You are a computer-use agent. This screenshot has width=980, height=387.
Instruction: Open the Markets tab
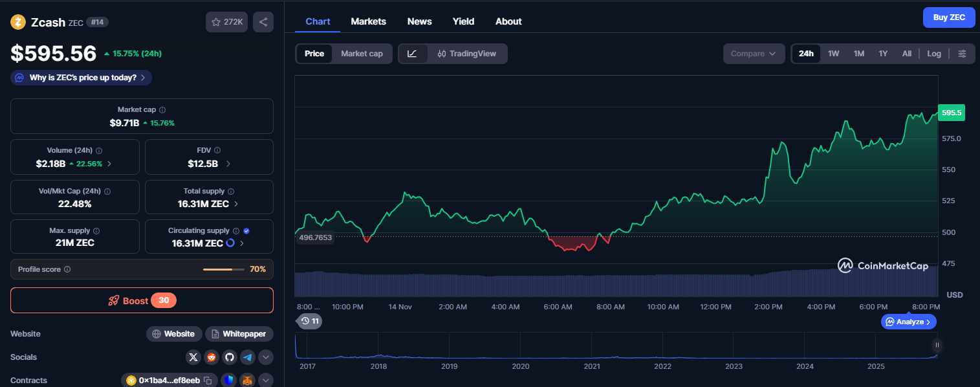[x=368, y=21]
